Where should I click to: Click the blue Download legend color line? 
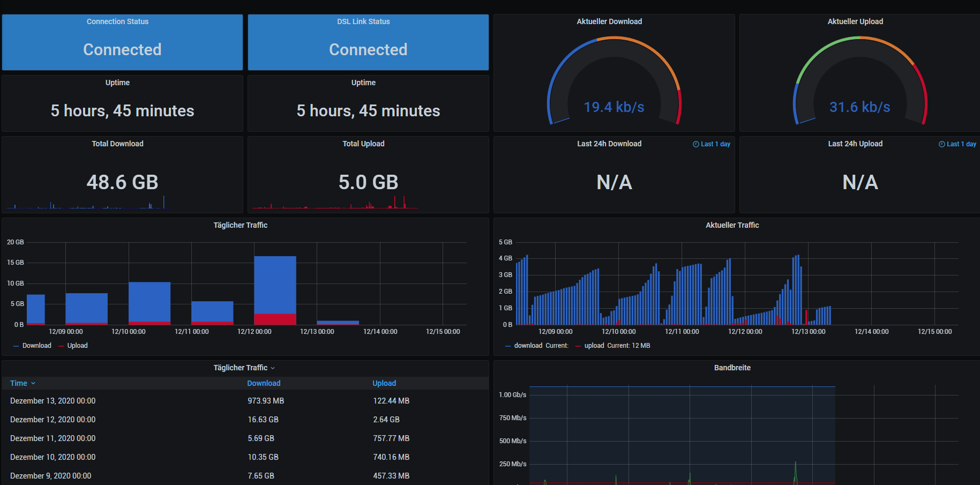click(16, 346)
